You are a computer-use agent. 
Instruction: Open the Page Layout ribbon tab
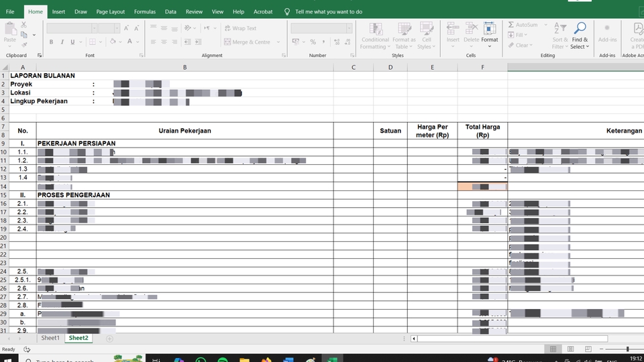pyautogui.click(x=110, y=11)
